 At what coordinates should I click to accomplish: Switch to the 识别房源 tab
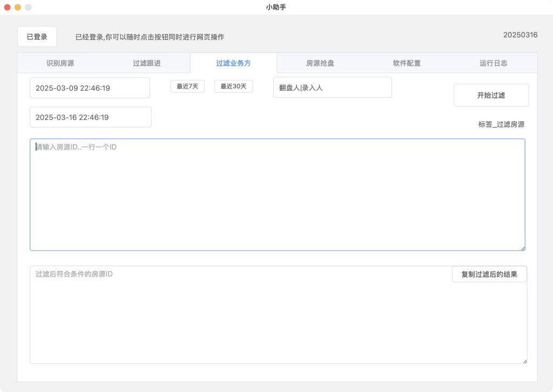pos(60,63)
